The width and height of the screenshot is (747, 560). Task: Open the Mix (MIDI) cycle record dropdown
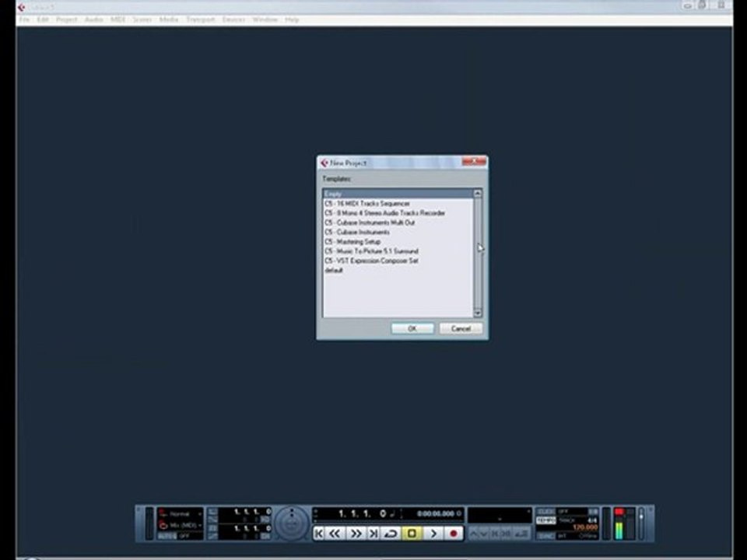point(180,525)
